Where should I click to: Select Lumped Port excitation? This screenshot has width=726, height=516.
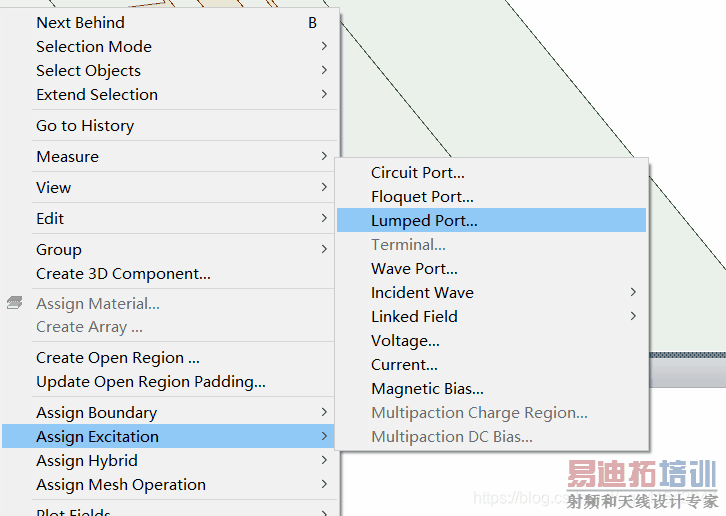tap(424, 221)
